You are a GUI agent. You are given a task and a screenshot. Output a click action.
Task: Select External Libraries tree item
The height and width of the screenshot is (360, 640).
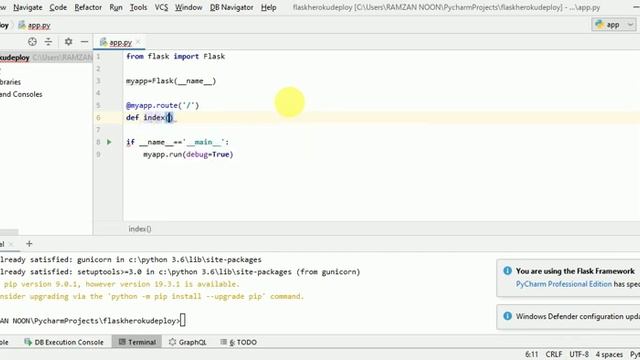click(x=10, y=82)
